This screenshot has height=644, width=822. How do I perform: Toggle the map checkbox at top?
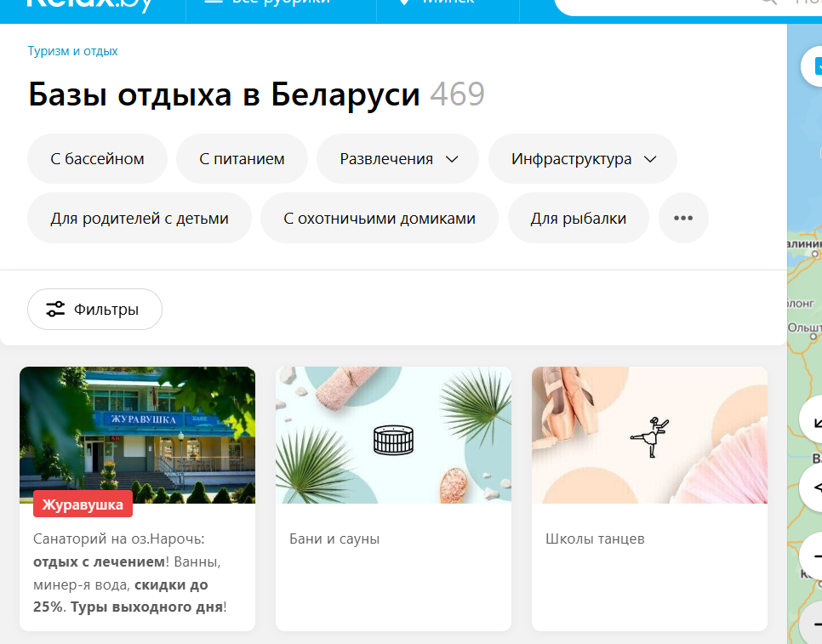818,66
